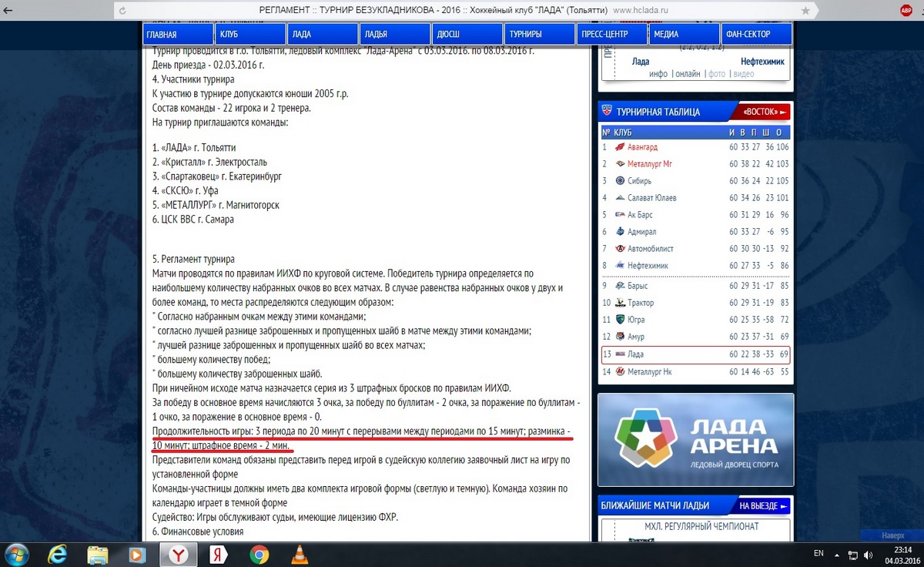Click the Нефтехимик match team name
The image size is (924, 567).
(762, 62)
